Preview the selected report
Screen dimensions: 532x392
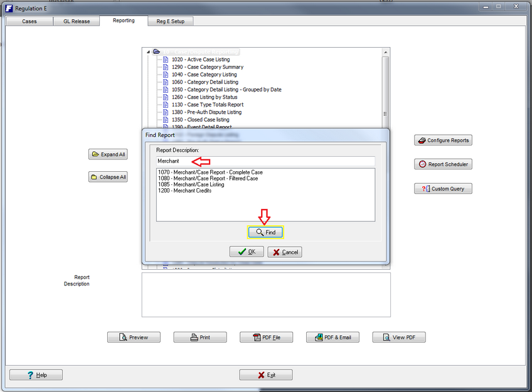coord(134,337)
